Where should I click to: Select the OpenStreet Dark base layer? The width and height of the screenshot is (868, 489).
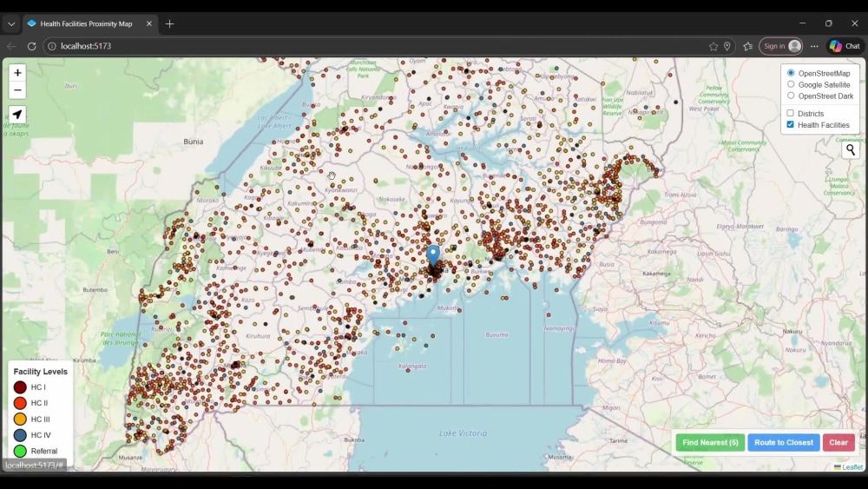[791, 96]
